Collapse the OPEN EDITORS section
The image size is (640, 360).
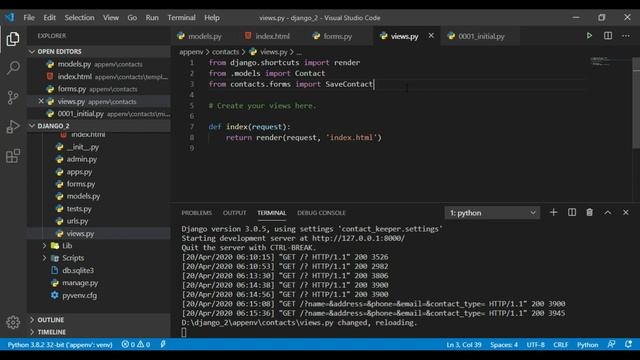(99, 51)
